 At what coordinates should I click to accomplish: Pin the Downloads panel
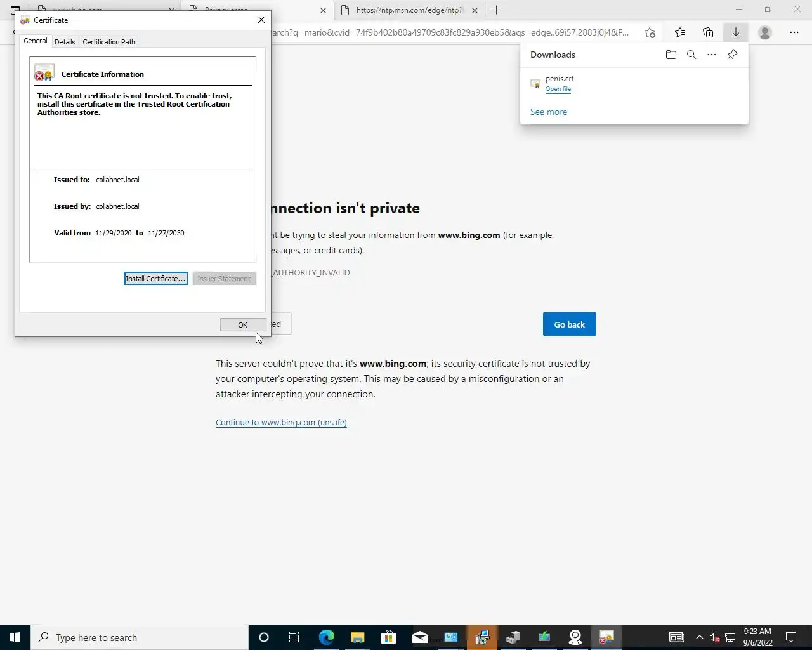pyautogui.click(x=732, y=55)
